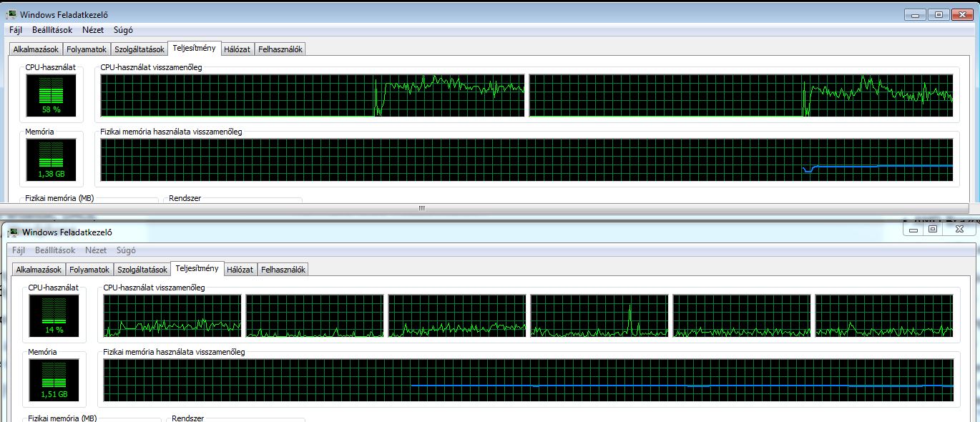Click the Task Manager icon in lower window title bar
This screenshot has height=422, width=980.
pyautogui.click(x=14, y=232)
